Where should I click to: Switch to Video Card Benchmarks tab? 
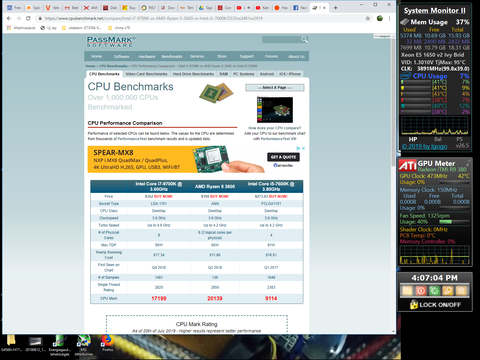tap(147, 74)
